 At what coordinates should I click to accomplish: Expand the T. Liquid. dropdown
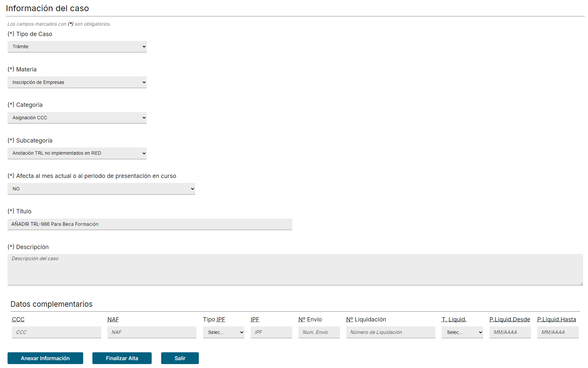(462, 332)
